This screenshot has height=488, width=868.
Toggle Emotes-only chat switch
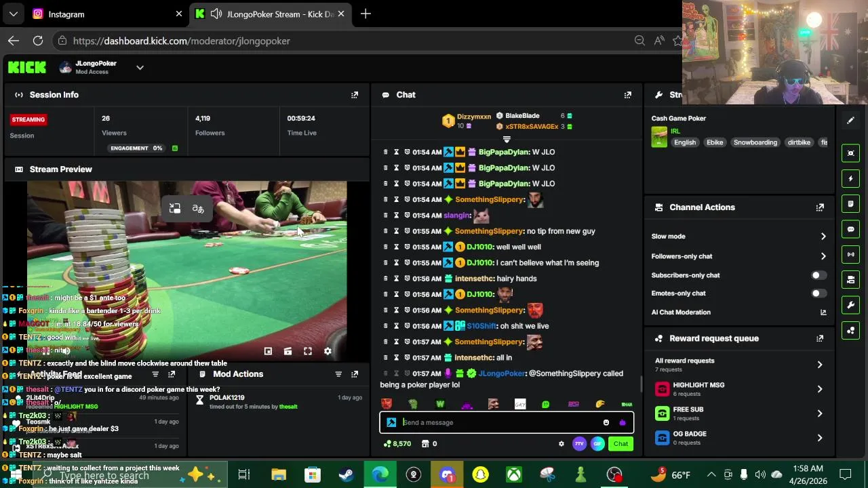point(819,293)
